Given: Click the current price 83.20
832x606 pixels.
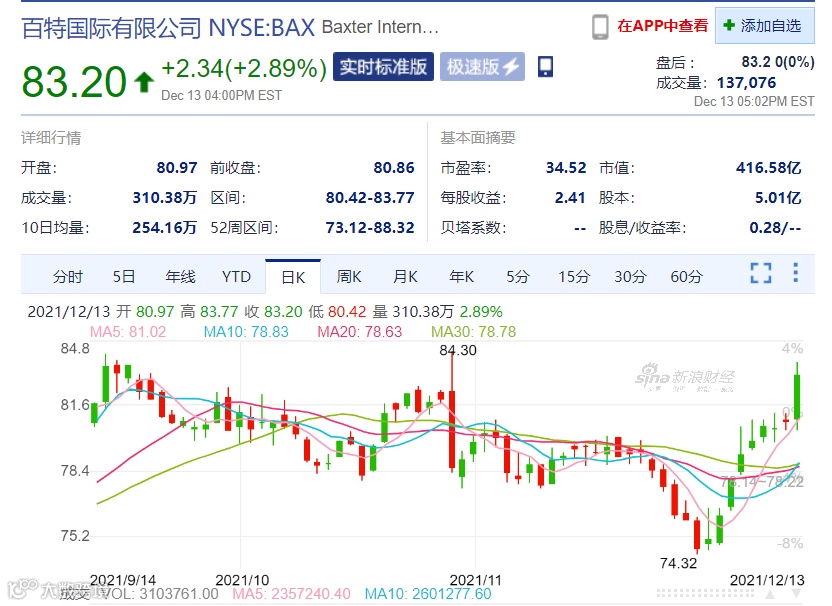Looking at the screenshot, I should pos(74,82).
